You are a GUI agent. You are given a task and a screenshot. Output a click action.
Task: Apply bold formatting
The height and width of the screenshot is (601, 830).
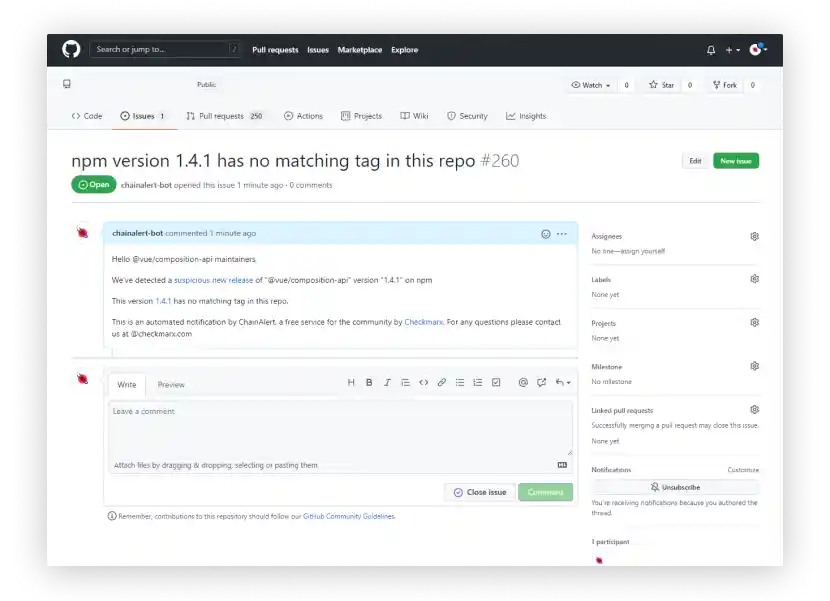tap(369, 382)
